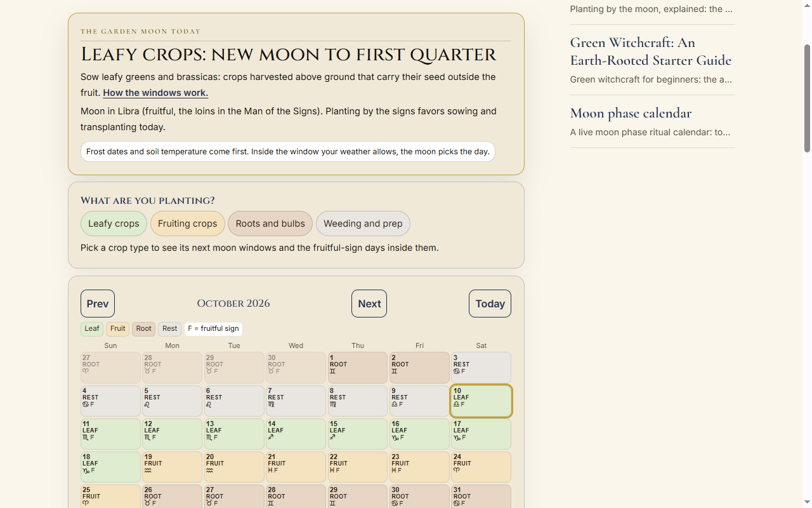
Task: Select the Fruiting crops chip
Action: pos(188,224)
